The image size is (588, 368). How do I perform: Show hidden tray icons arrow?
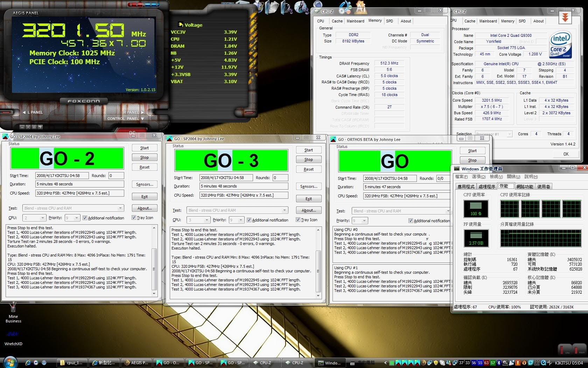tap(385, 363)
